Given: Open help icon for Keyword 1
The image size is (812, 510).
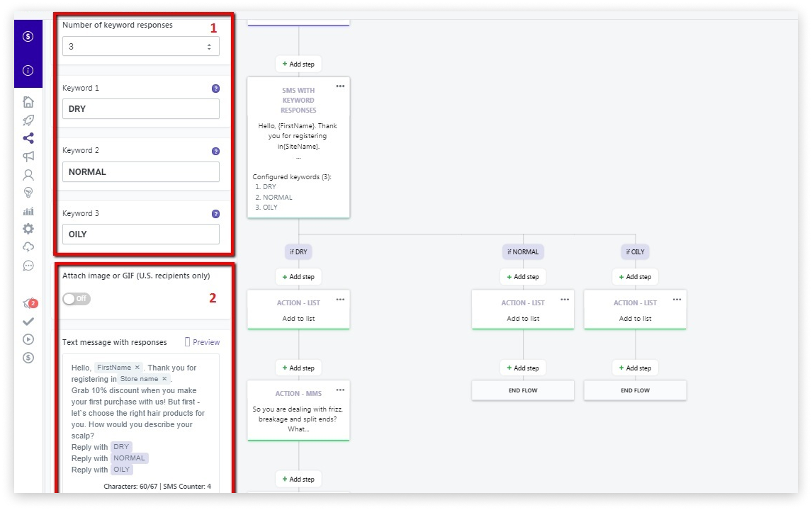Looking at the screenshot, I should (x=216, y=89).
